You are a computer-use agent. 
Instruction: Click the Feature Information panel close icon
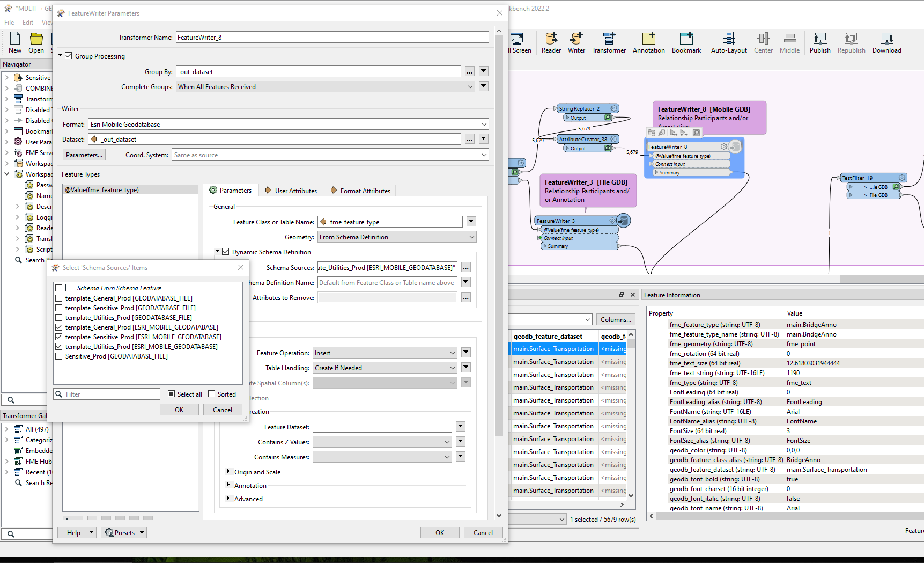click(x=633, y=295)
